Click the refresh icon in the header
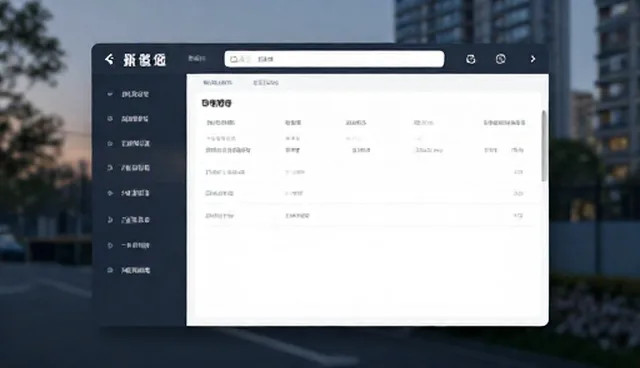640x368 pixels. [x=471, y=59]
